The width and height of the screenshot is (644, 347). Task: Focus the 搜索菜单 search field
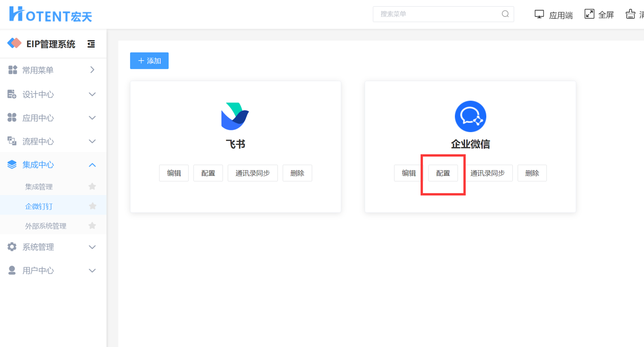click(443, 14)
